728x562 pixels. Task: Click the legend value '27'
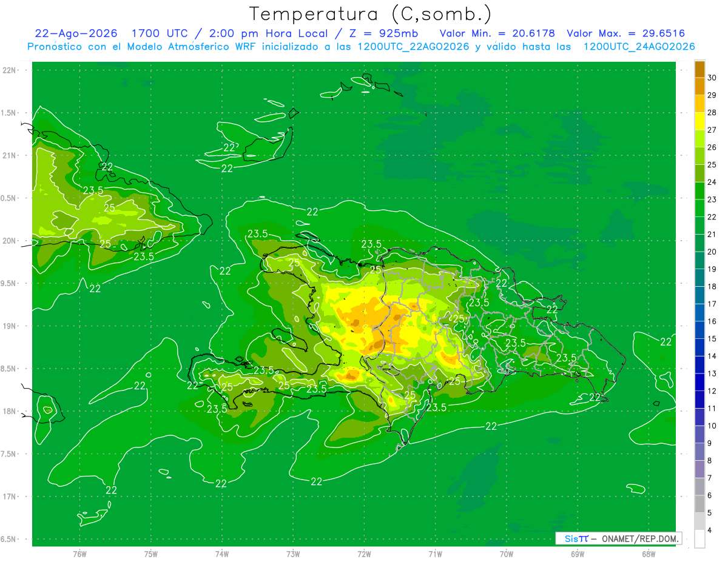[x=713, y=130]
